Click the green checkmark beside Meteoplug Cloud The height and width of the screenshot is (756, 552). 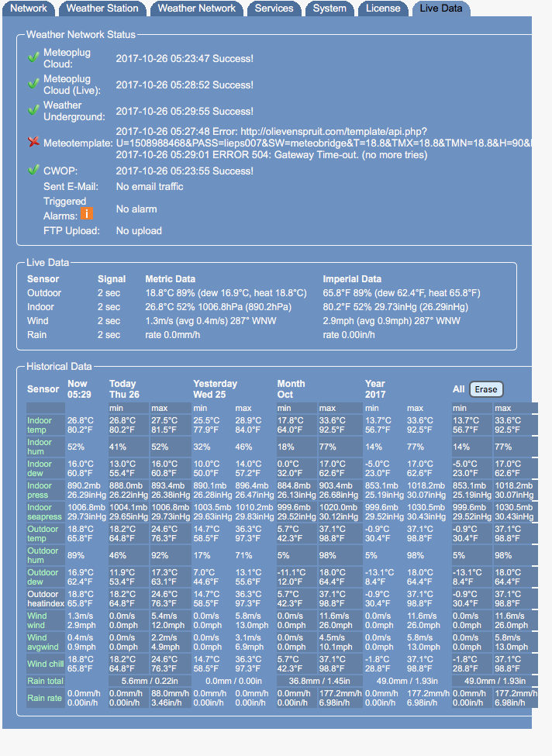coord(33,58)
